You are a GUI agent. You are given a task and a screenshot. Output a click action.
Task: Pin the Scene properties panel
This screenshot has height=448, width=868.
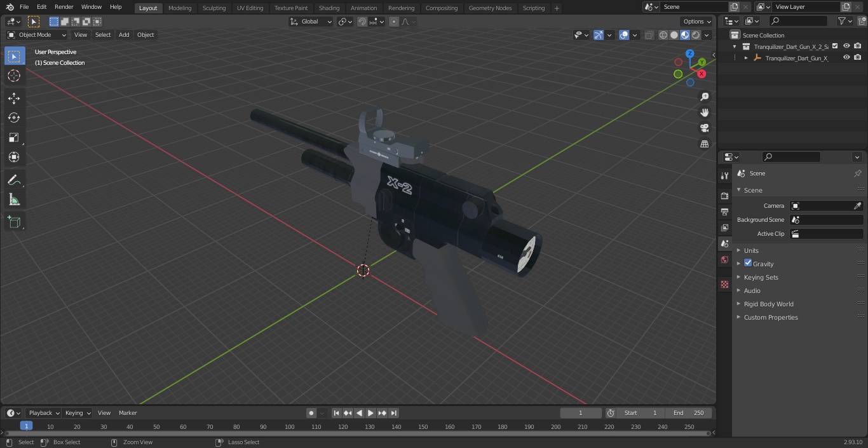(857, 173)
